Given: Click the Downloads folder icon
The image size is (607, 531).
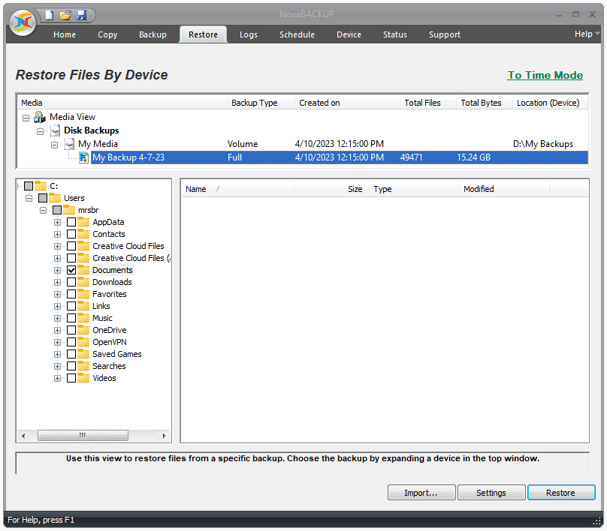Looking at the screenshot, I should pyautogui.click(x=83, y=282).
